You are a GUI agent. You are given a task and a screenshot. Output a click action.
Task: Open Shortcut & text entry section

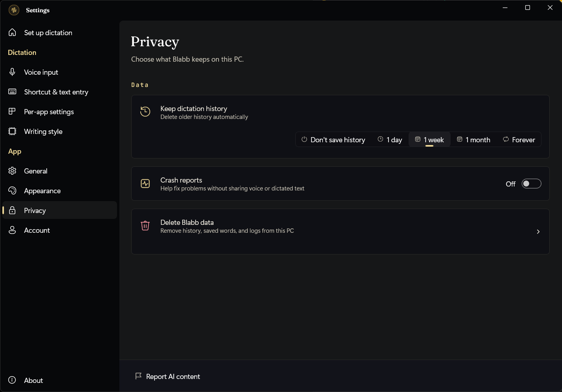(x=60, y=92)
